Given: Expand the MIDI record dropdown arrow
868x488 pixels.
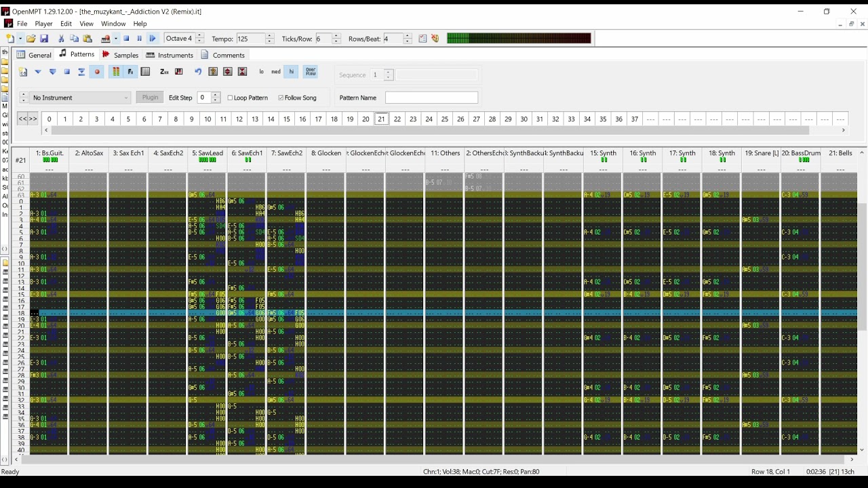Looking at the screenshot, I should (x=115, y=39).
